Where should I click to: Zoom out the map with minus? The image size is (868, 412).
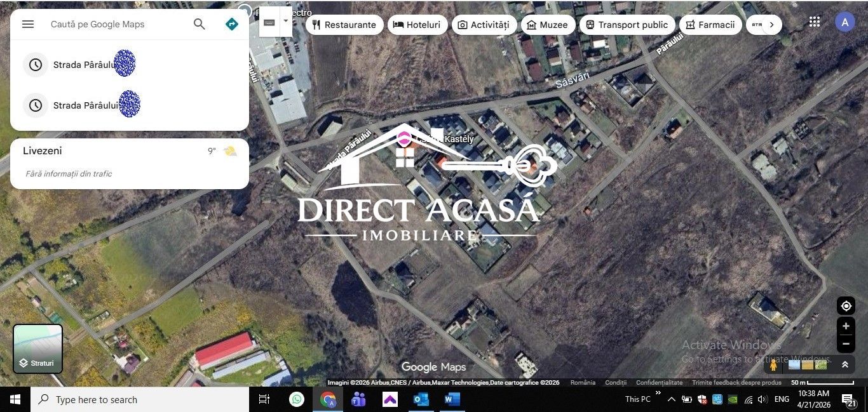846,344
